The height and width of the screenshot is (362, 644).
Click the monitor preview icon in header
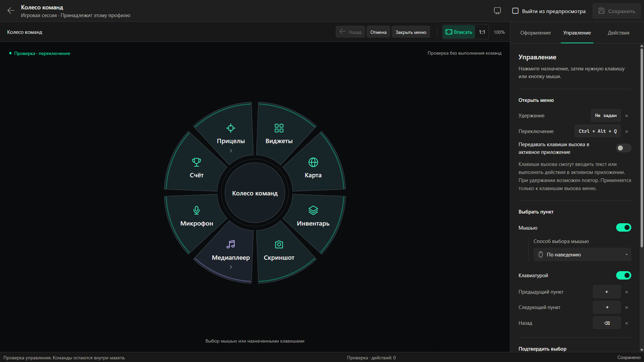pyautogui.click(x=497, y=11)
